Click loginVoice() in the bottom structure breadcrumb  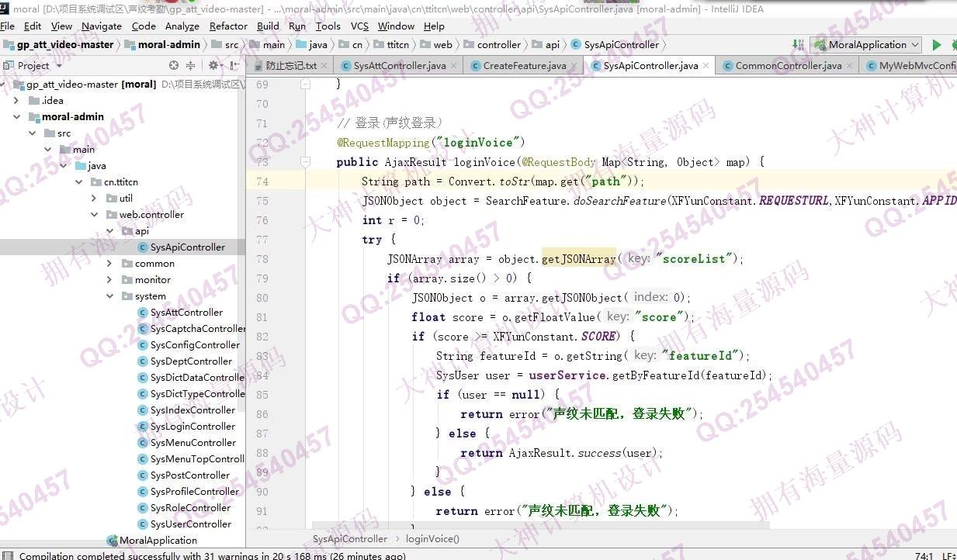pos(432,539)
